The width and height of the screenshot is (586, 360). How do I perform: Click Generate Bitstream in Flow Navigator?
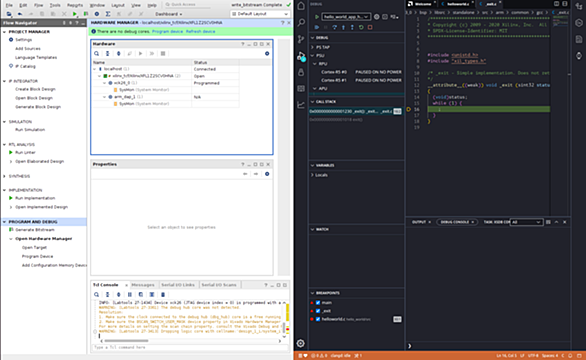pos(35,230)
